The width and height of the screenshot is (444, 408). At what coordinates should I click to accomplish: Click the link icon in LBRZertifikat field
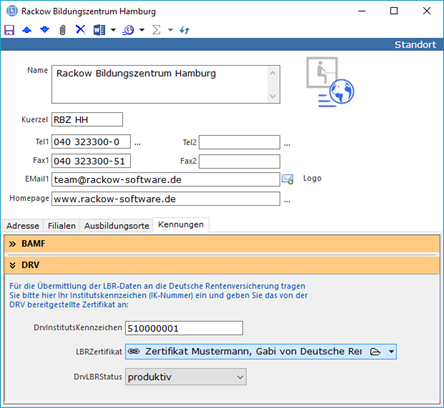click(134, 351)
